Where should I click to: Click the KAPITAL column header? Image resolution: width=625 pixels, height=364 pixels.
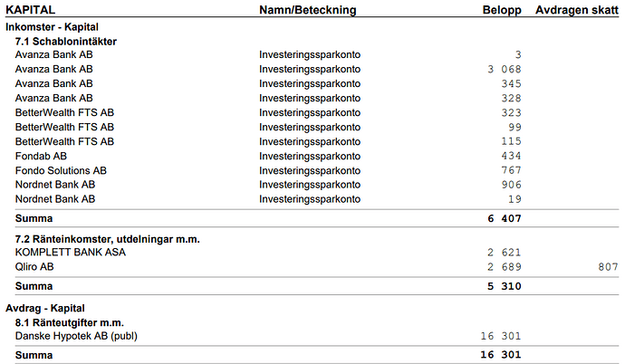pos(31,10)
